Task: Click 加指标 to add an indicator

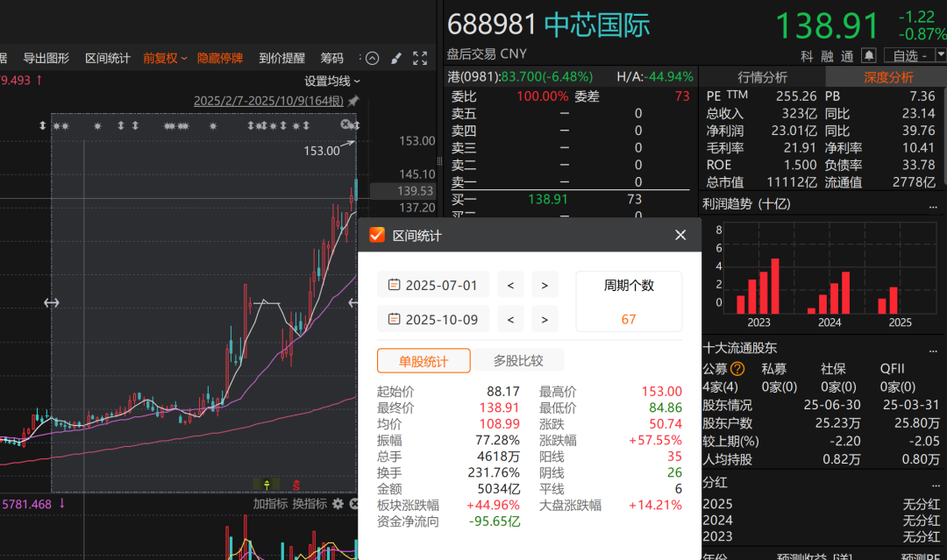Action: tap(270, 503)
